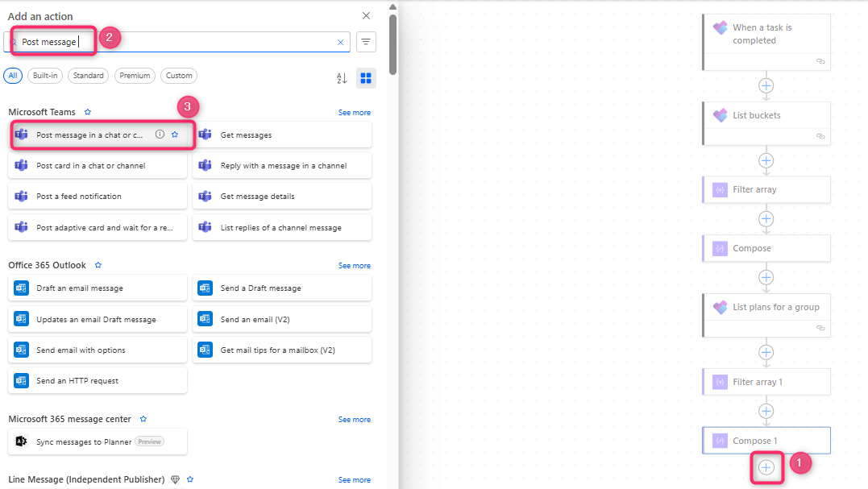Viewport: 868px width, 489px height.
Task: Favorite the Office 365 Outlook connector star
Action: coord(98,265)
